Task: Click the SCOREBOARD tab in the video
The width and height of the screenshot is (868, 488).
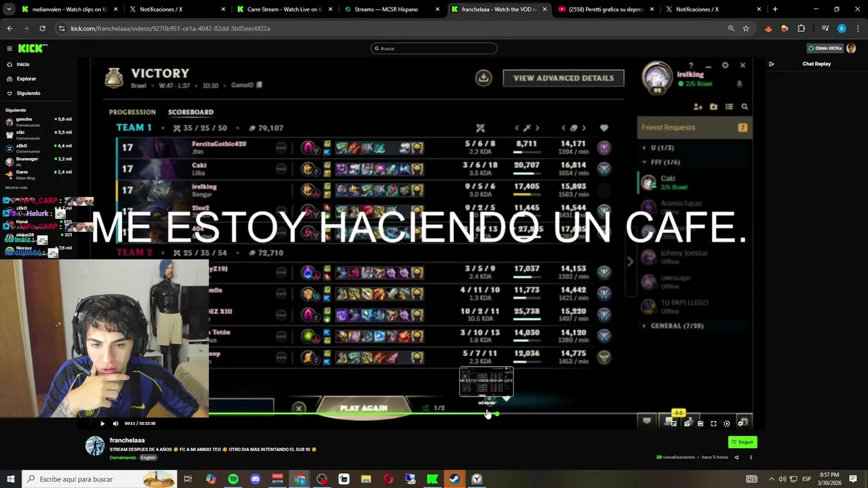Action: 191,112
